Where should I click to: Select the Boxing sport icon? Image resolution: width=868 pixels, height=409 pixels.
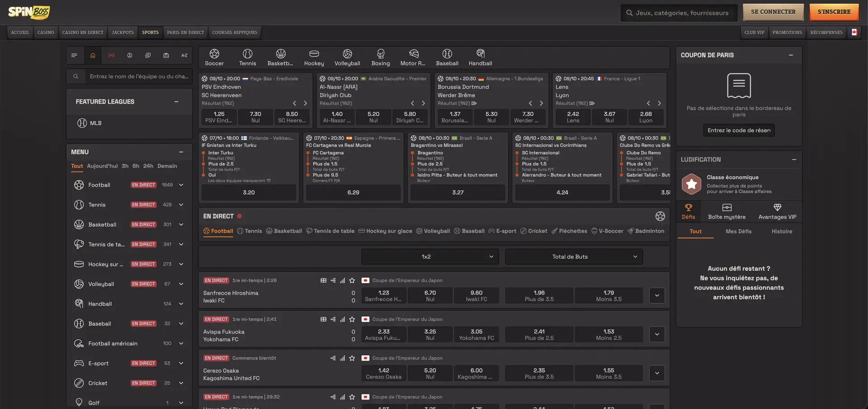click(x=381, y=57)
